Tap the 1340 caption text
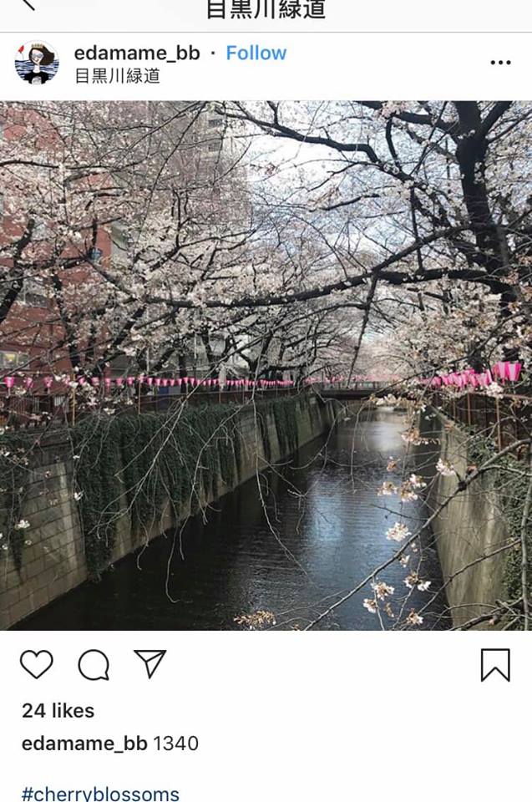The image size is (532, 802). [x=175, y=744]
